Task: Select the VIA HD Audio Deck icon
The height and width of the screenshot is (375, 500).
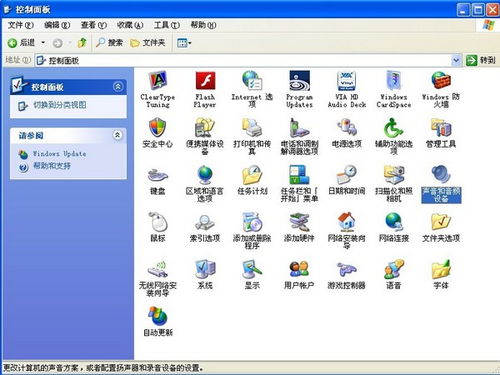Action: point(347,81)
